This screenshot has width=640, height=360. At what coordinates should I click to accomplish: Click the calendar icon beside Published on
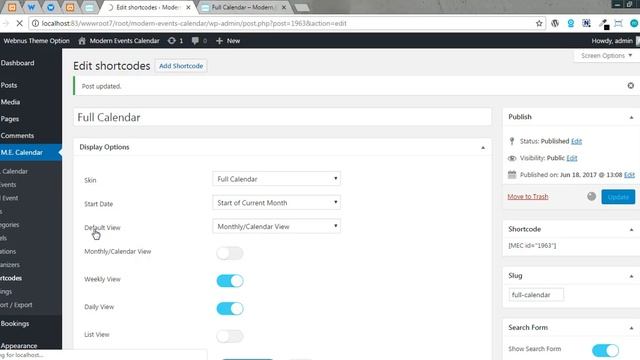(x=512, y=175)
